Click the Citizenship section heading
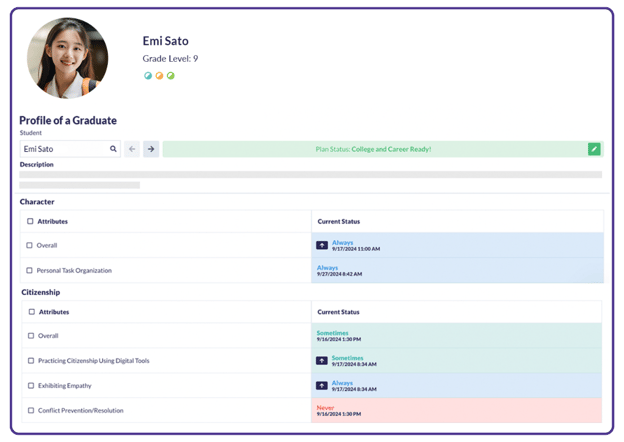Viewport: 624px width, 442px height. (41, 292)
